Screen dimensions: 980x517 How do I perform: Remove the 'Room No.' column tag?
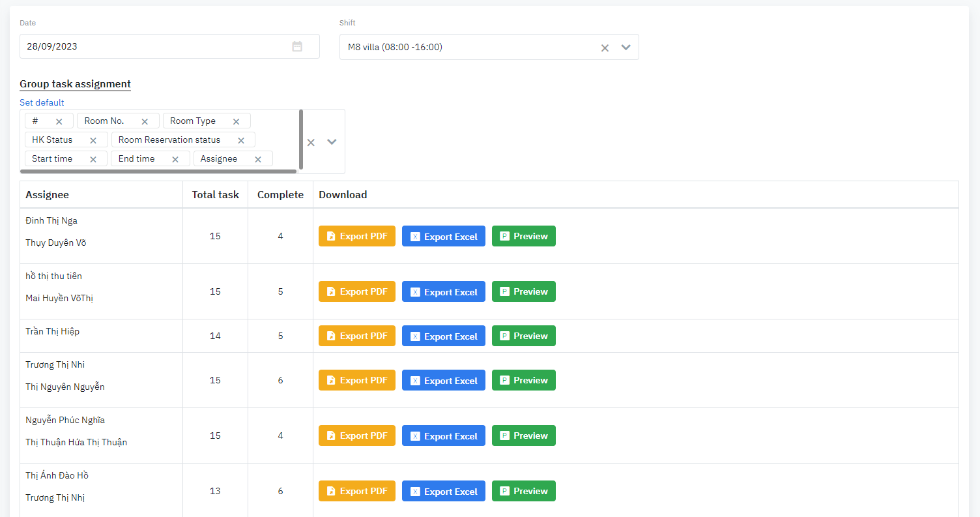145,121
